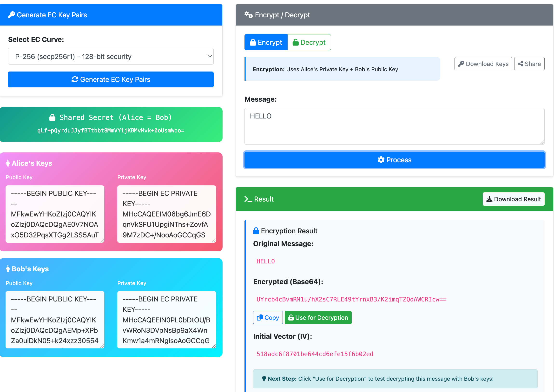Click the Share button
This screenshot has height=392, width=554.
click(x=529, y=64)
